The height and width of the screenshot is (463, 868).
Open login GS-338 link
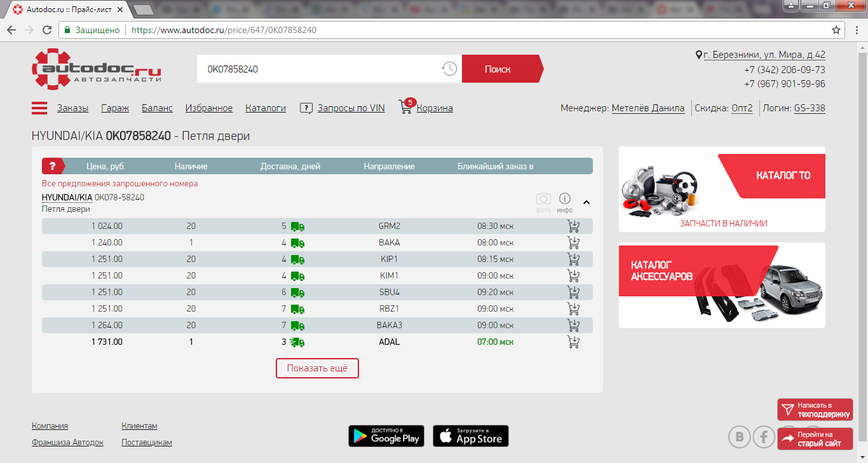pyautogui.click(x=810, y=108)
